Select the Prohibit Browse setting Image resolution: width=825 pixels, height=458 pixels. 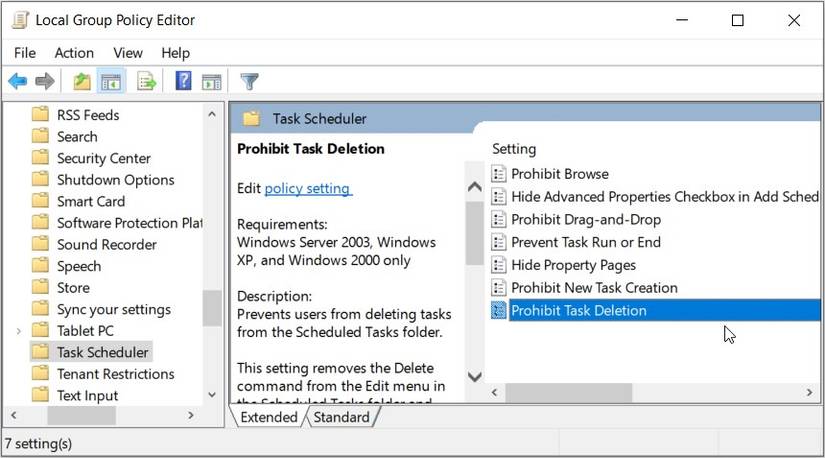point(560,174)
